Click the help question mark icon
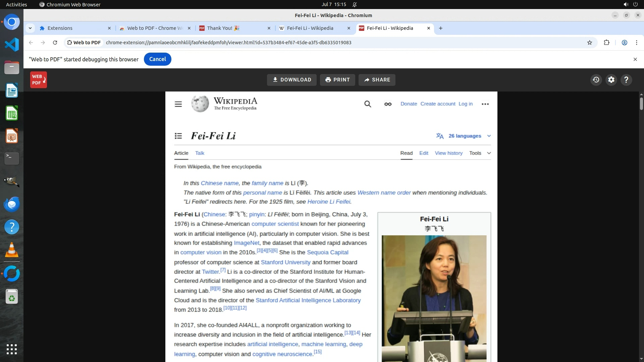This screenshot has width=644, height=362. coord(626,80)
